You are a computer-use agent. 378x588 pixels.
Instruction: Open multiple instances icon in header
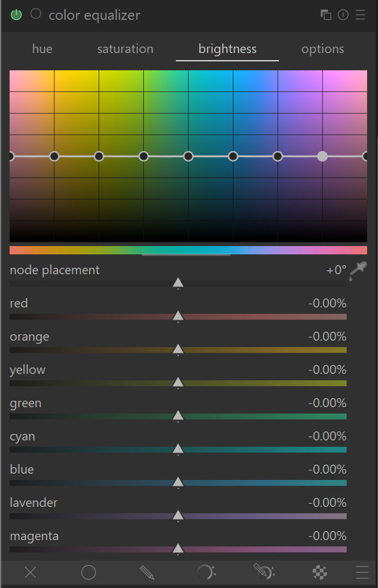click(326, 15)
